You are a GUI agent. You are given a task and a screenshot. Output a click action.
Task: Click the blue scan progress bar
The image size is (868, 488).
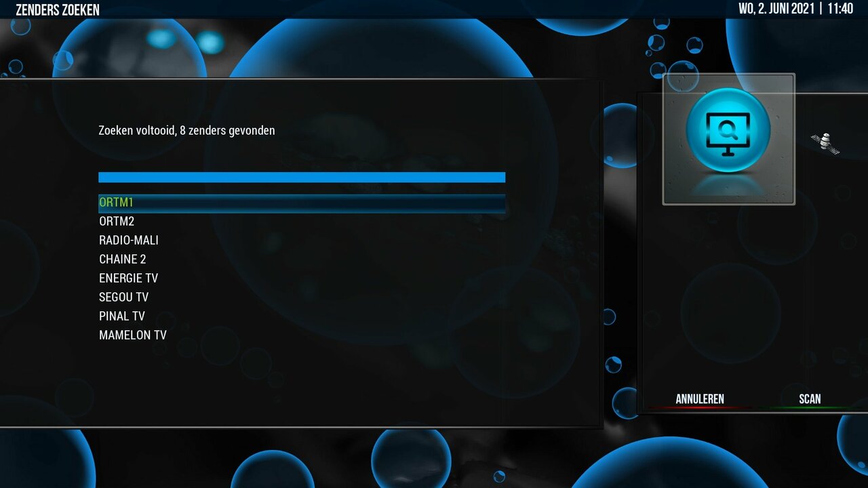pyautogui.click(x=302, y=177)
